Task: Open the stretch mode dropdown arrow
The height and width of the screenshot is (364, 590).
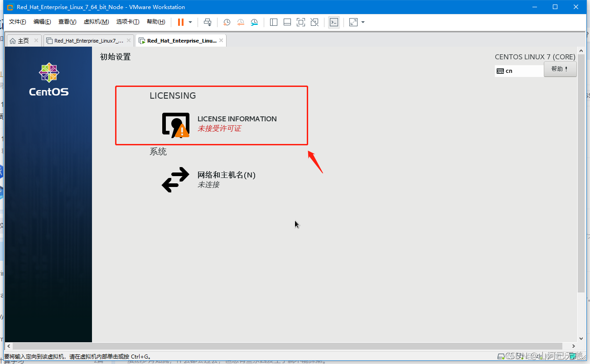Action: click(x=363, y=22)
